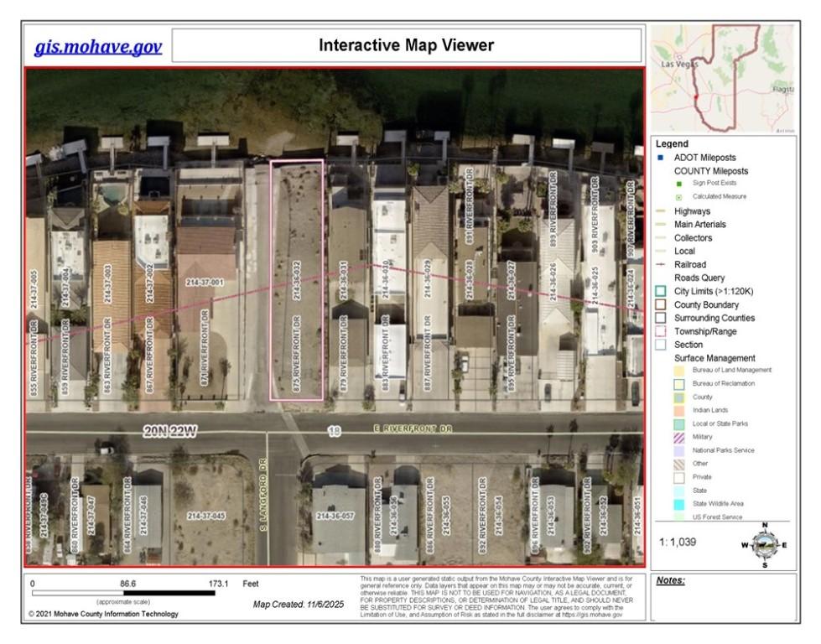Viewport: 821px width, 644px height.
Task: Open the gis.mohave.gov link
Action: 98,46
